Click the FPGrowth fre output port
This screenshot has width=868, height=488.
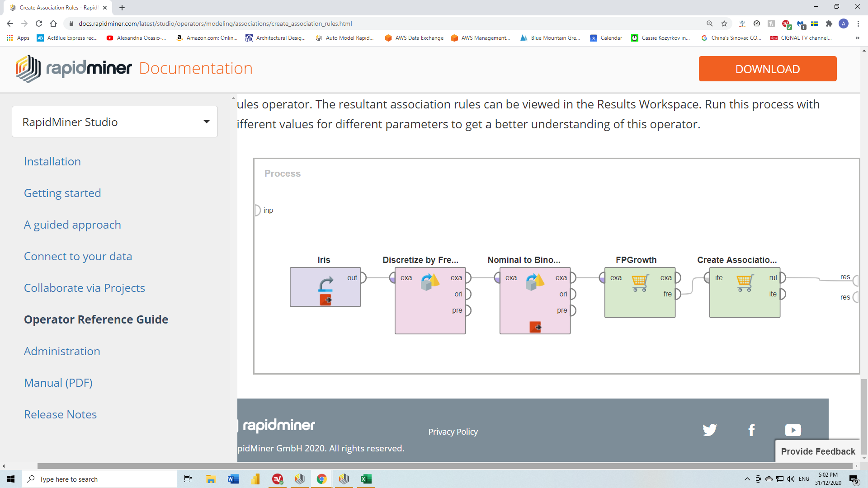pos(677,294)
